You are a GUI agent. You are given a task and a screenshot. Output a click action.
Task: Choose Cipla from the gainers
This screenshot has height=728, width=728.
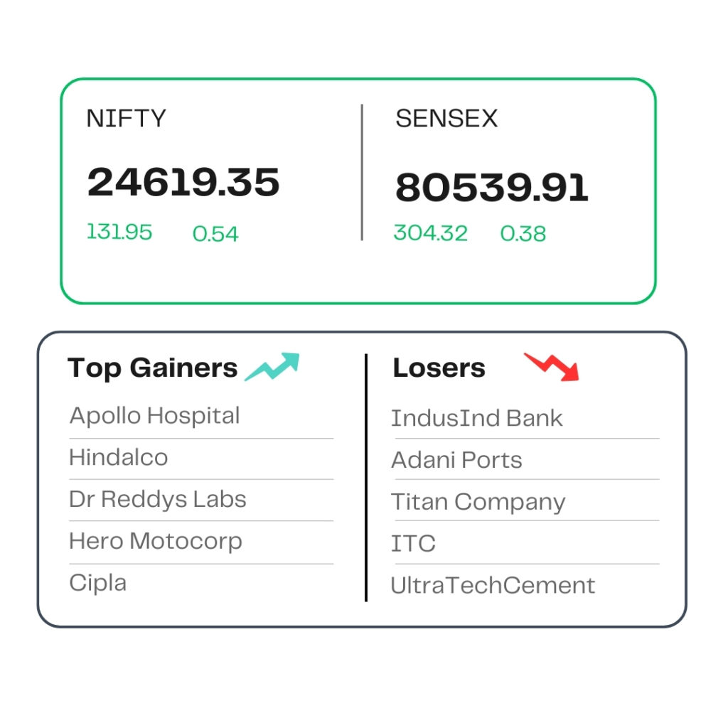pos(97,583)
